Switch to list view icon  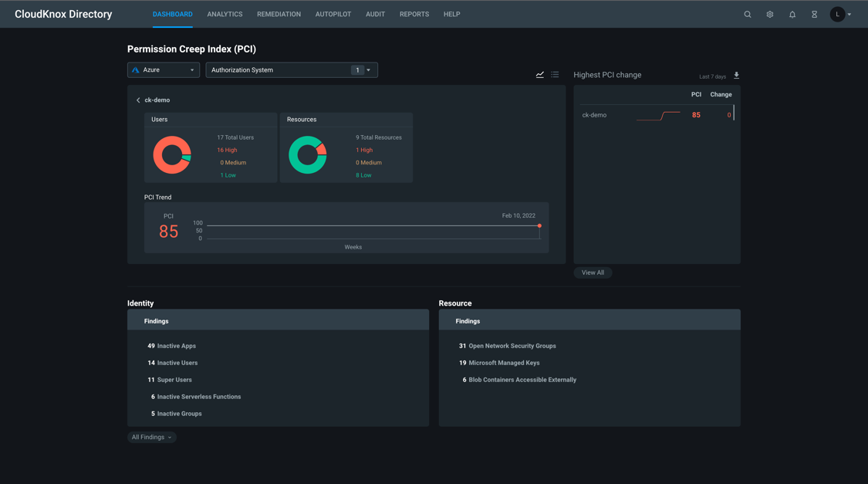[x=555, y=75]
